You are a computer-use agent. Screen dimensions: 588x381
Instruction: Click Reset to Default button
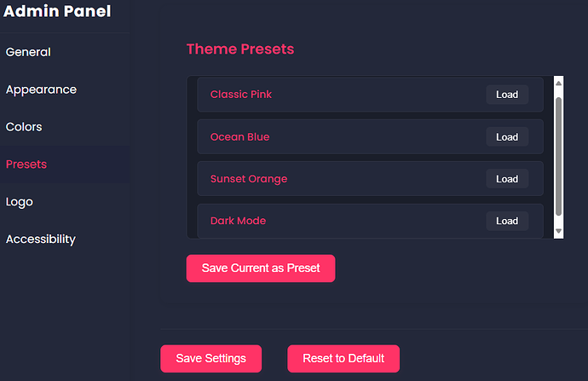pos(343,358)
